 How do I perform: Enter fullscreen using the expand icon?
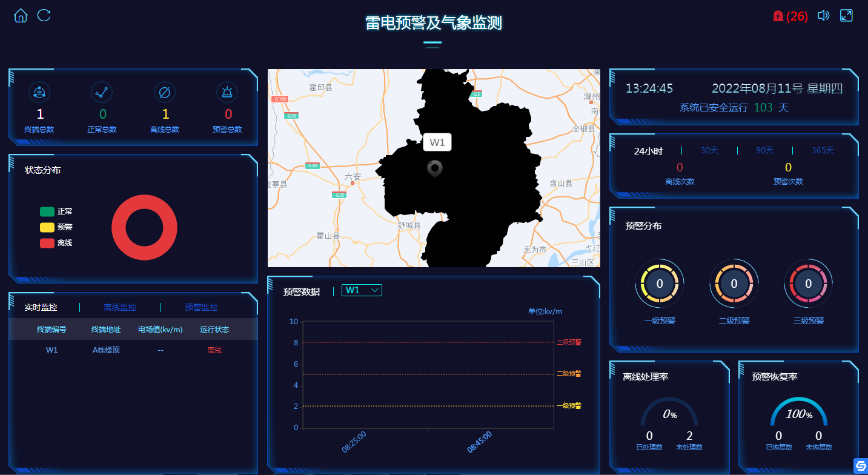click(x=846, y=15)
